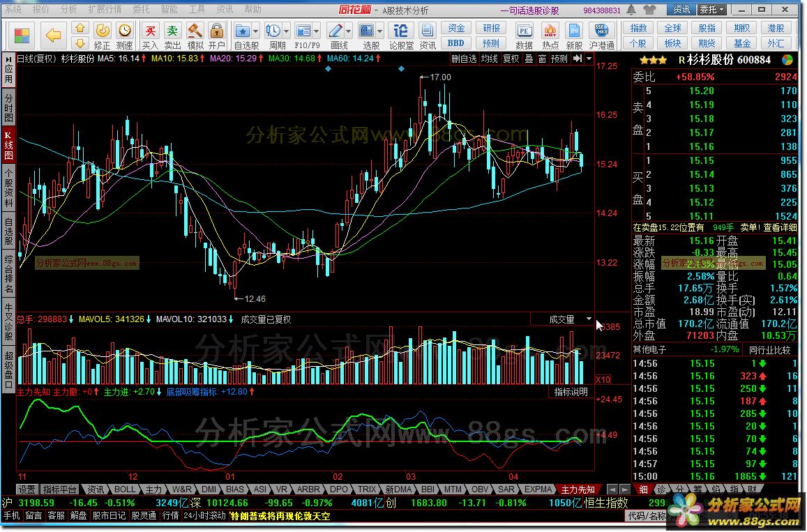Select the 画线 drawing pen tool
807x532 pixels.
pyautogui.click(x=335, y=31)
